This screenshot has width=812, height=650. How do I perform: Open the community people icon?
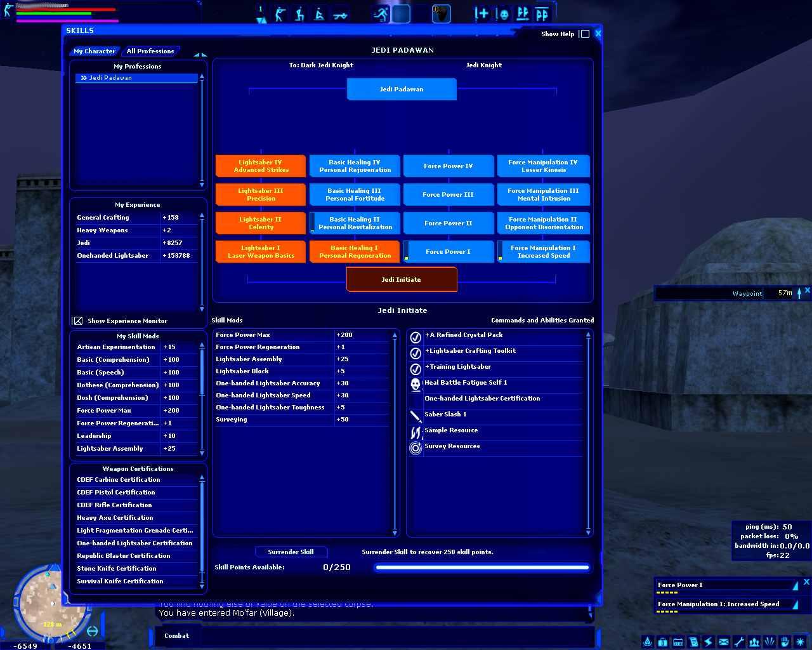754,642
